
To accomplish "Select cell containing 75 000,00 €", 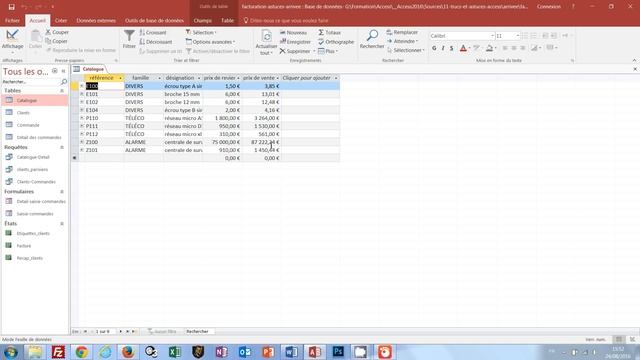I will pos(222,142).
